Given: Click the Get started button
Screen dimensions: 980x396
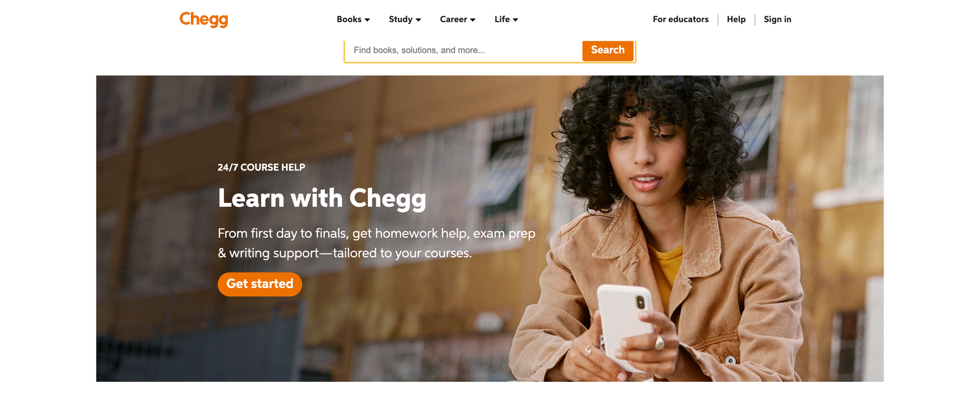Looking at the screenshot, I should 260,284.
